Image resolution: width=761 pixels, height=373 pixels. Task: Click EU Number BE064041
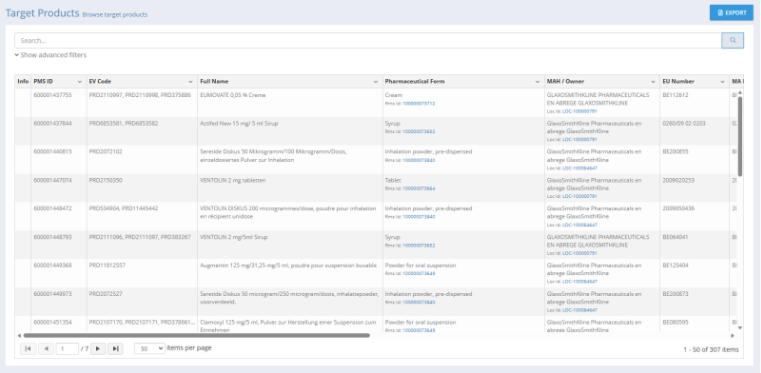676,237
